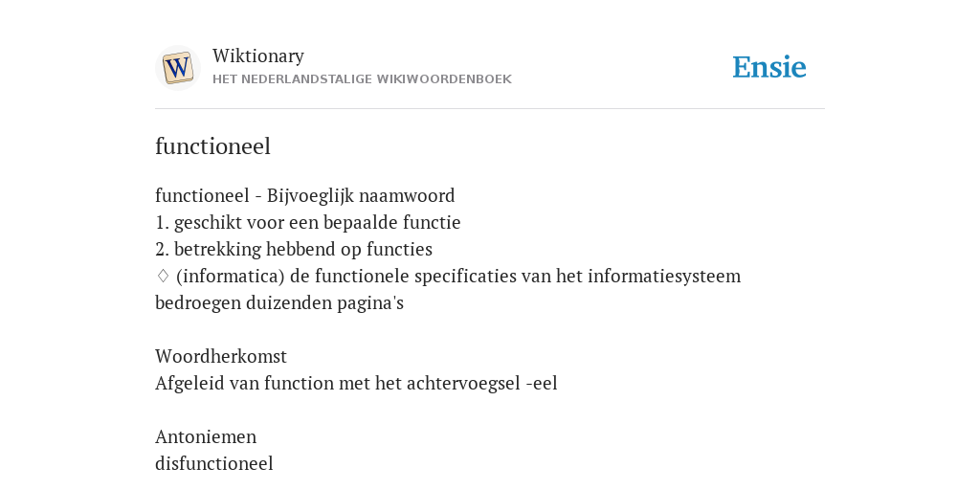Click the Wiktionary W tile logo

click(x=177, y=68)
